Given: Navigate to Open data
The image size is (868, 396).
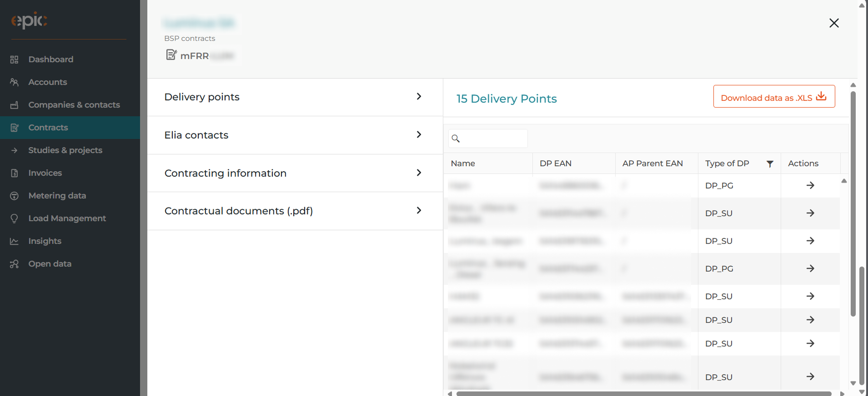Looking at the screenshot, I should [50, 264].
